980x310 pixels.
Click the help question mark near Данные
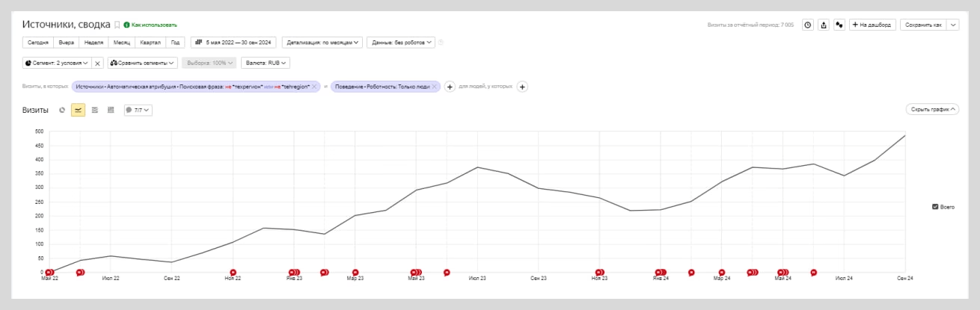[x=441, y=43]
